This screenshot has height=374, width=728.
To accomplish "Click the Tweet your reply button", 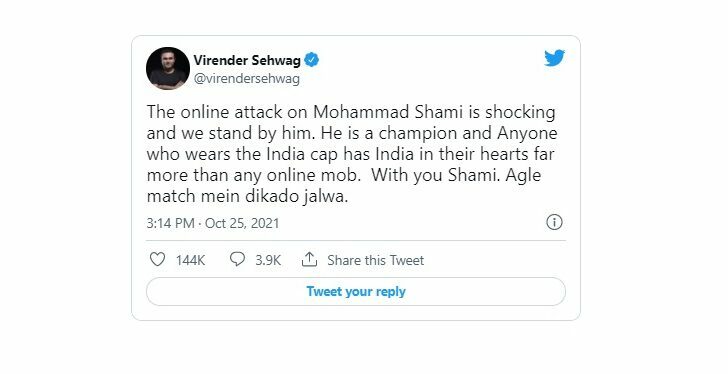I will [356, 291].
